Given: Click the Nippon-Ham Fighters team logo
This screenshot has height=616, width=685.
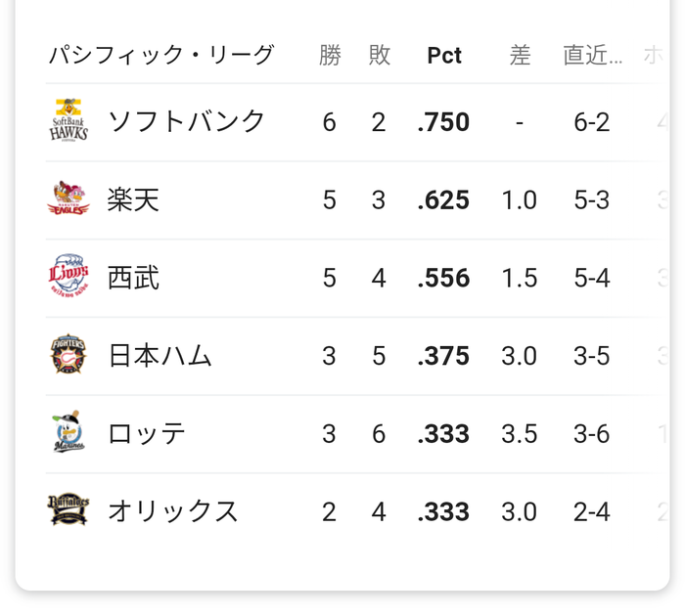Looking at the screenshot, I should click(x=68, y=354).
